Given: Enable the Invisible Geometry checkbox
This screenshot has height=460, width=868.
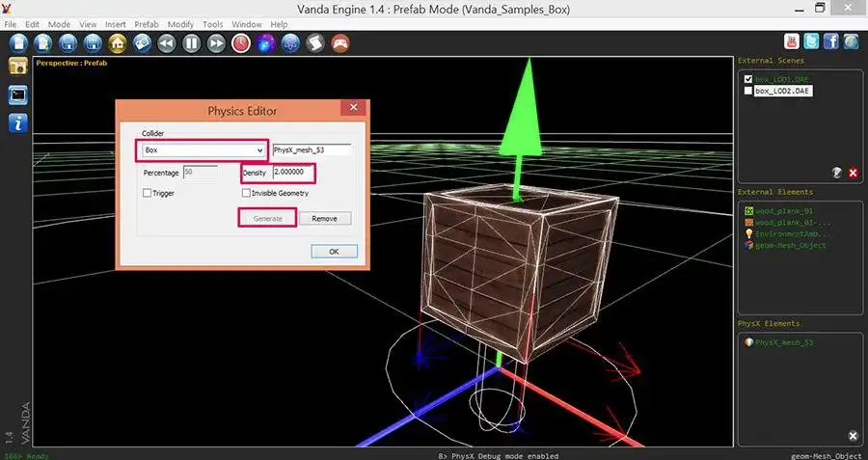Looking at the screenshot, I should [x=246, y=193].
